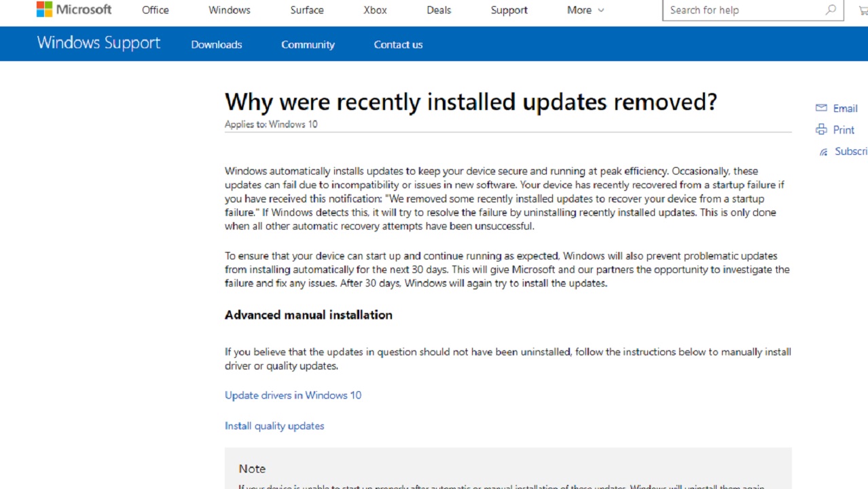Expand the More menu
The image size is (868, 489).
[x=585, y=10]
